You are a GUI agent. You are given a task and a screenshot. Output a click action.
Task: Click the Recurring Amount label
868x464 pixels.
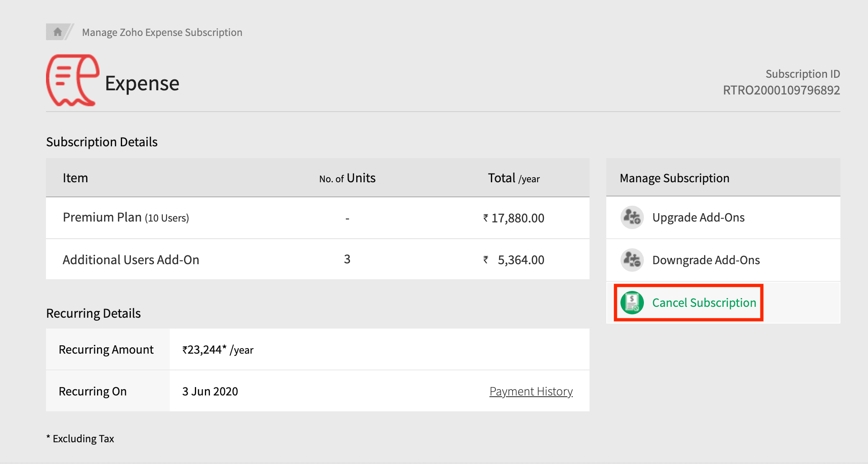pos(106,349)
